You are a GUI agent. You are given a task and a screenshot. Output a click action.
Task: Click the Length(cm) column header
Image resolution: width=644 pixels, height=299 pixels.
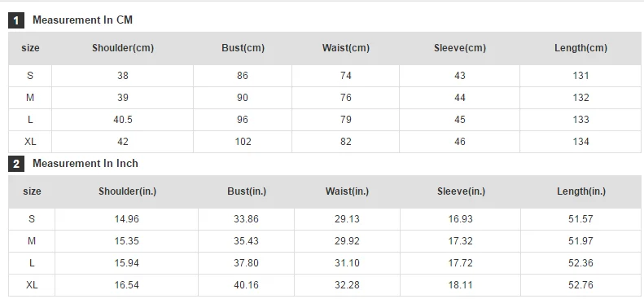580,48
